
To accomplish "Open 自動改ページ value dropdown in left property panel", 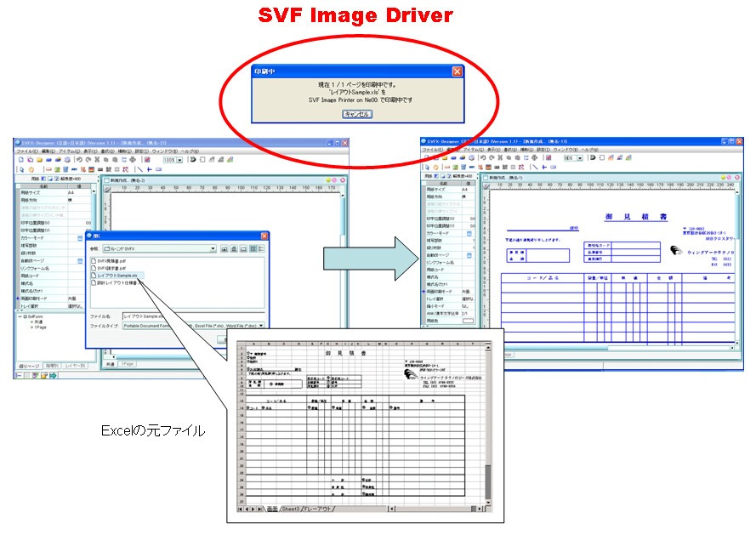I will click(80, 261).
